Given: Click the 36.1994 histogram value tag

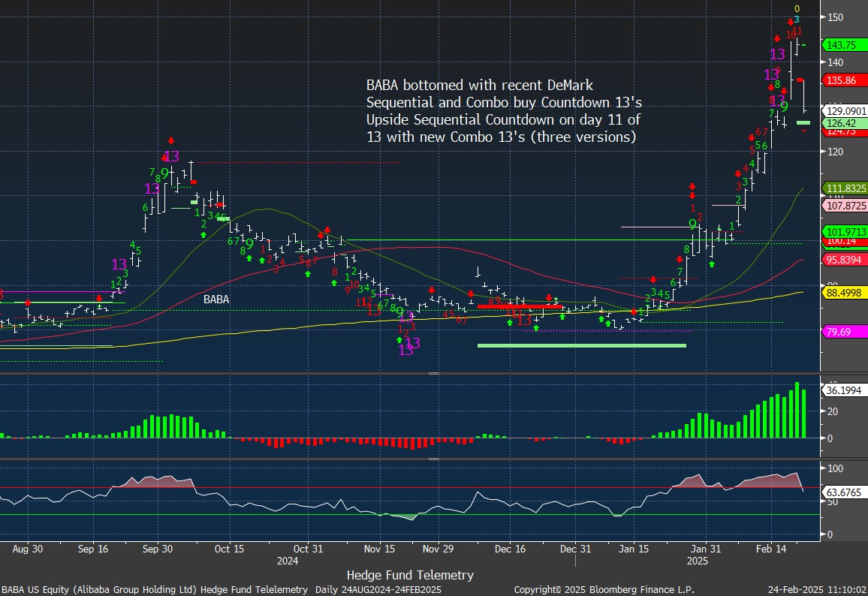Looking at the screenshot, I should click(843, 390).
